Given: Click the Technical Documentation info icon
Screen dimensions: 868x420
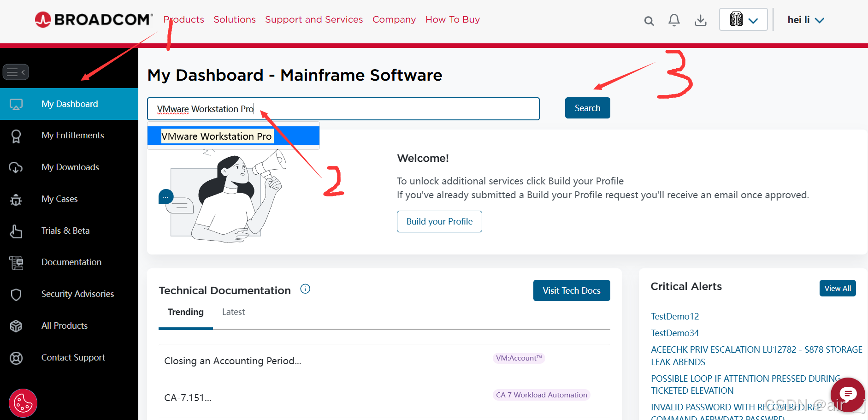Looking at the screenshot, I should pos(305,289).
